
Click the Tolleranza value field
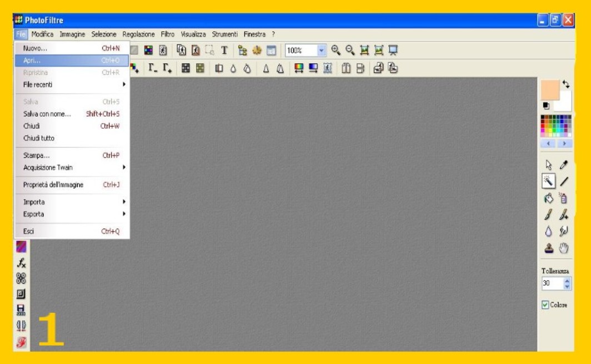(x=552, y=284)
